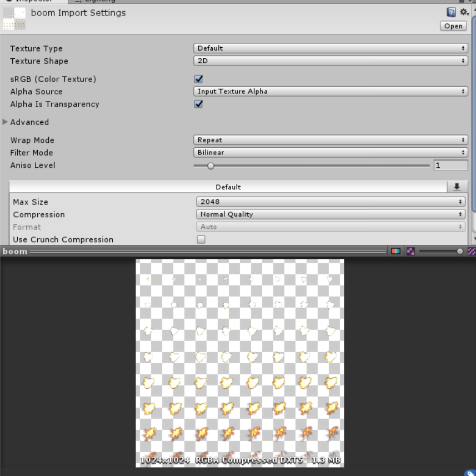Select the Default platform tab
The width and height of the screenshot is (476, 476).
pyautogui.click(x=228, y=187)
